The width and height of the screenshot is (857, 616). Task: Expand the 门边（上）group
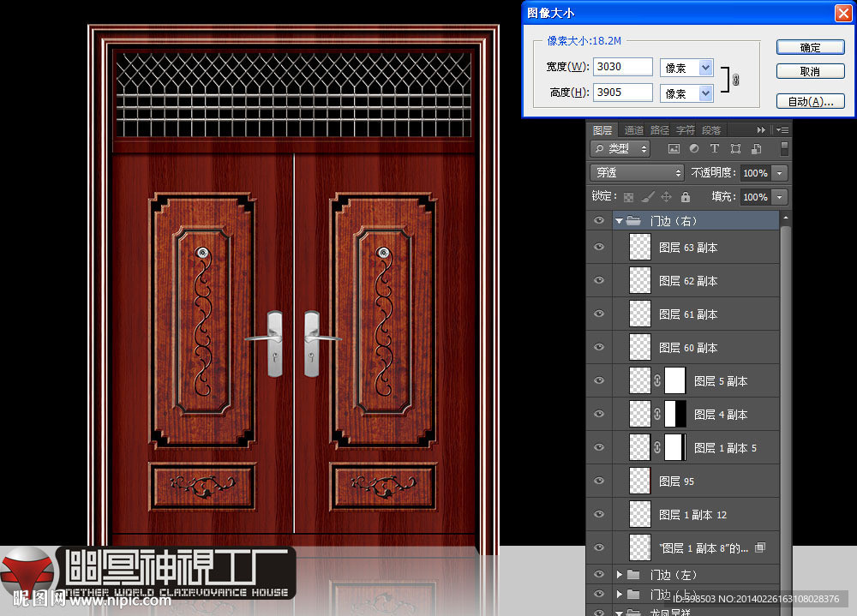(620, 594)
